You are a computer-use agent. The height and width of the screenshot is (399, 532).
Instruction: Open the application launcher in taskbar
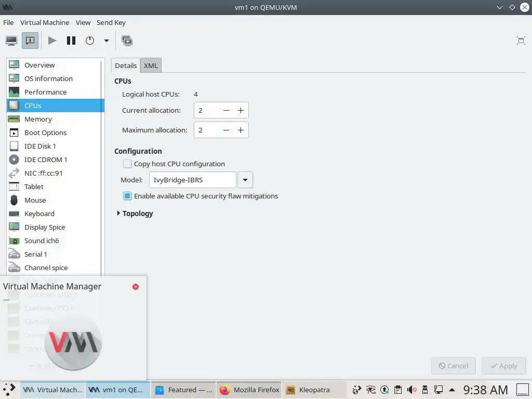click(9, 390)
